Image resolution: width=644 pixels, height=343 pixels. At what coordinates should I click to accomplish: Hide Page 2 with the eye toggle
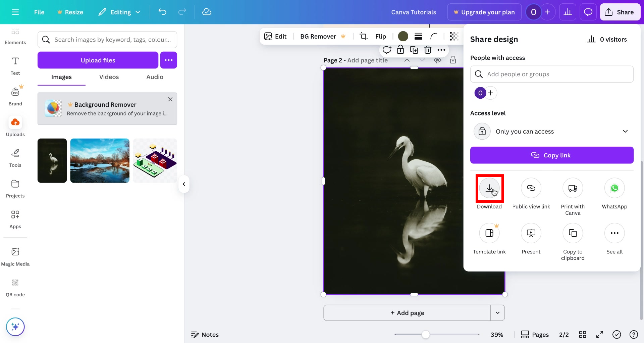coord(438,60)
